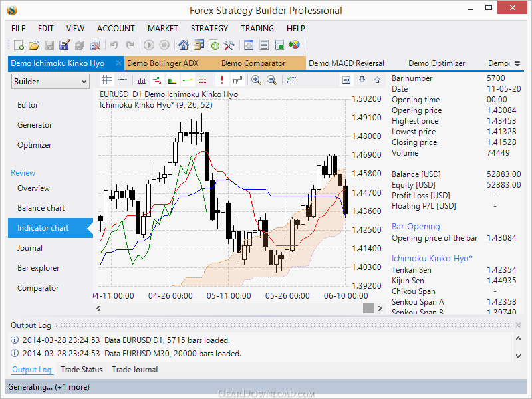
Task: Toggle the green position price line icon
Action: 188,80
